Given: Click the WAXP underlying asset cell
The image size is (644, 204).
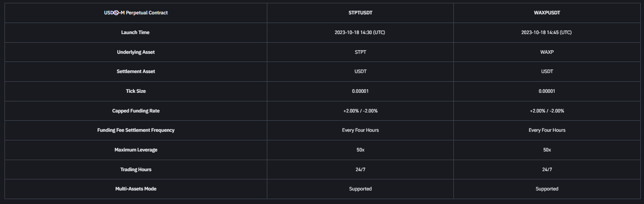Looking at the screenshot, I should (x=547, y=52).
